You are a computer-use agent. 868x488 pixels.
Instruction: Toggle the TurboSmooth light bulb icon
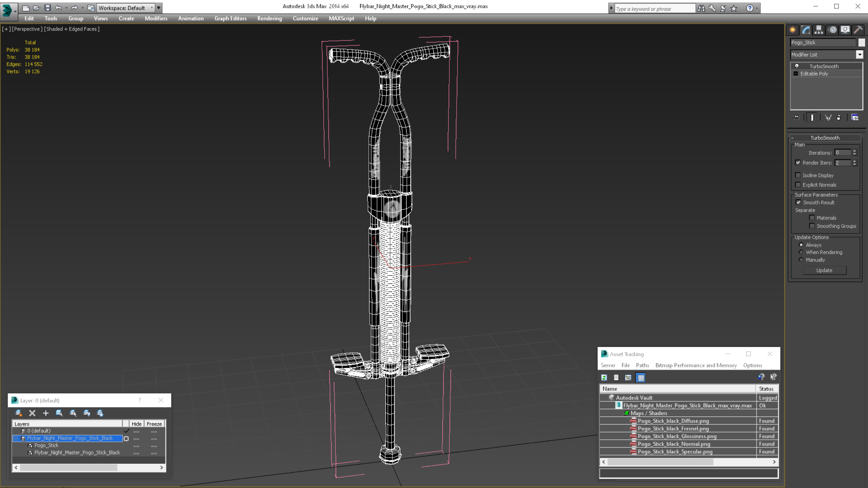[x=797, y=66]
